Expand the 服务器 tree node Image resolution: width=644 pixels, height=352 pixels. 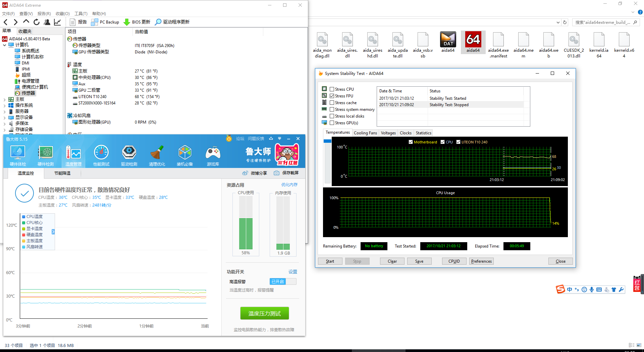tap(5, 112)
